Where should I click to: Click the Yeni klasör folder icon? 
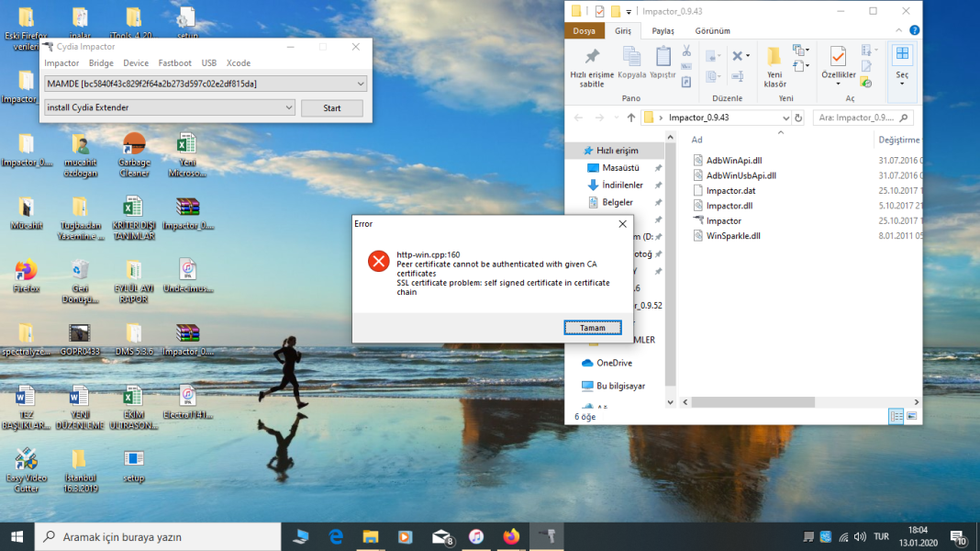[774, 57]
